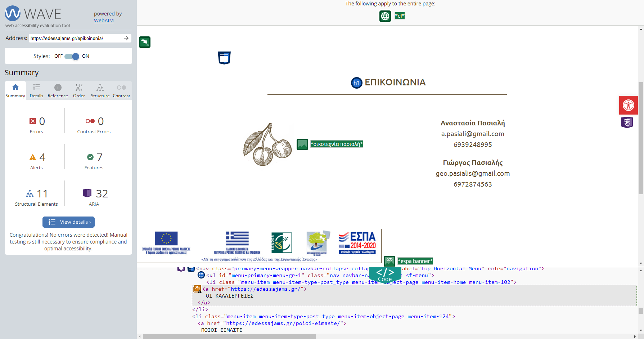The height and width of the screenshot is (339, 644).
Task: Select the h1 heading icon next to ΕΠΙΚΟΙΝΩΝΙΑ
Action: pos(356,82)
